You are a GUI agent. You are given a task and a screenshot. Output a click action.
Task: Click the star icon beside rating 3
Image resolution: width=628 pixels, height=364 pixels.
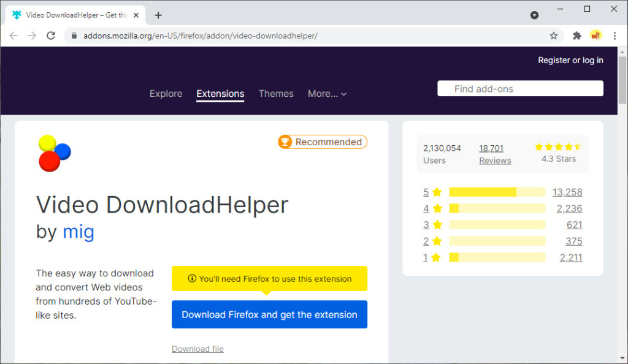point(437,225)
